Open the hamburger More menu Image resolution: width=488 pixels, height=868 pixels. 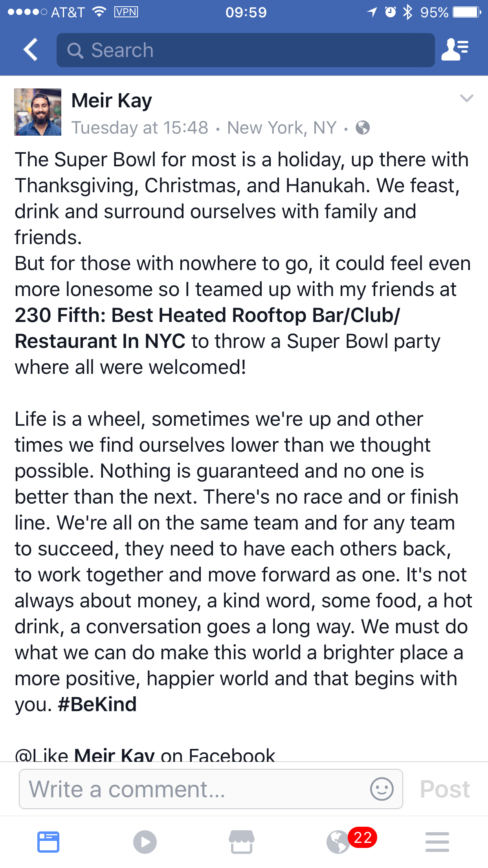(437, 842)
